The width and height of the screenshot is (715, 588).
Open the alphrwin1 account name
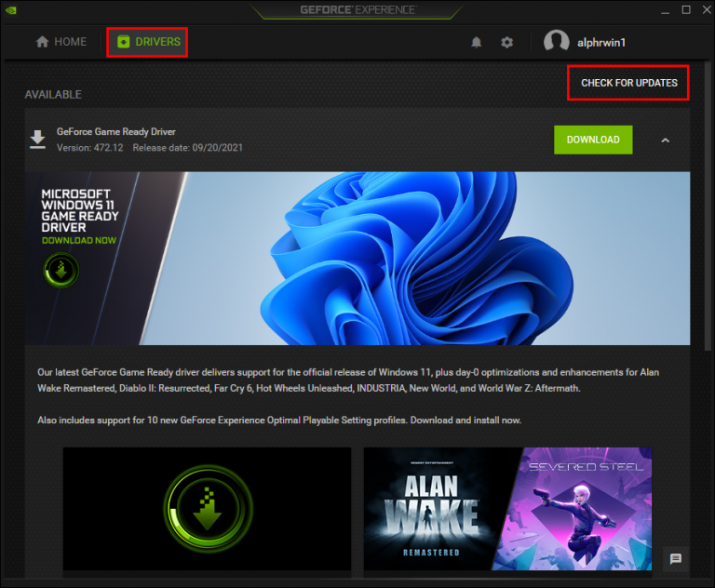click(601, 43)
